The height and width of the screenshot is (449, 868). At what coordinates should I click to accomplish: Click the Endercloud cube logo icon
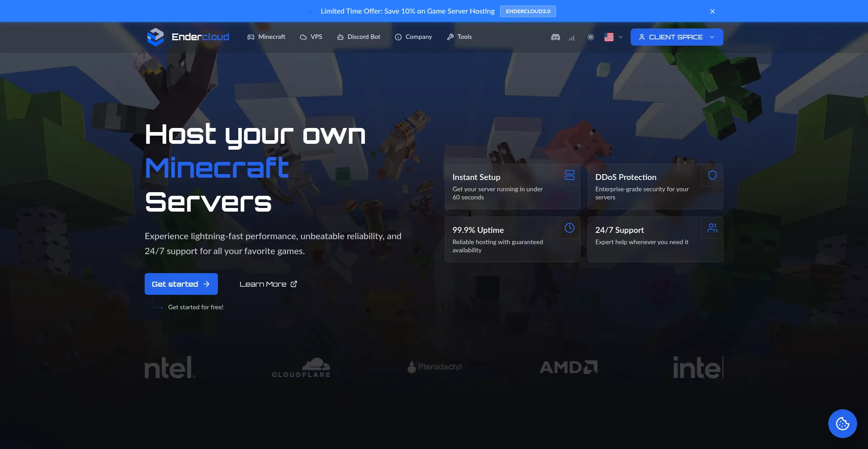(156, 37)
